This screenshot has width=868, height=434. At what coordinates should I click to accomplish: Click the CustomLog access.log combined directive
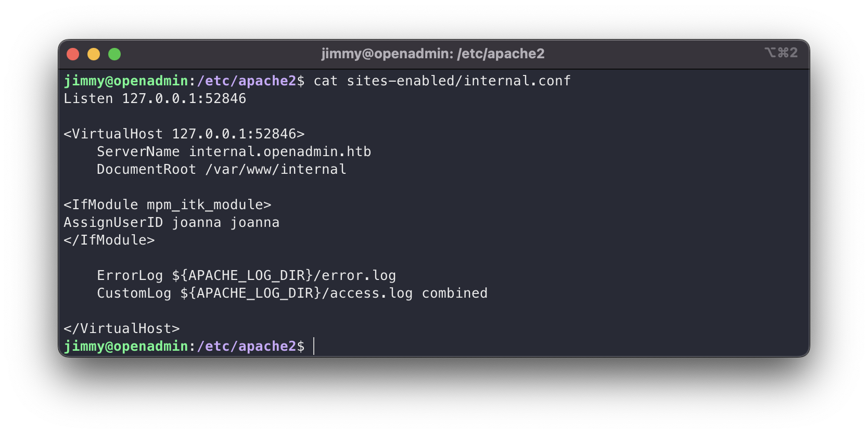click(292, 292)
